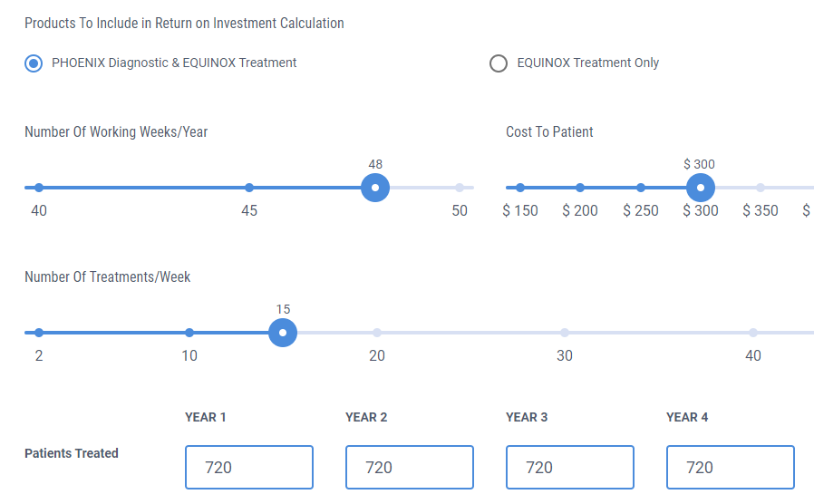Click Year 2 Patients Treated field
This screenshot has height=504, width=814.
(x=410, y=467)
